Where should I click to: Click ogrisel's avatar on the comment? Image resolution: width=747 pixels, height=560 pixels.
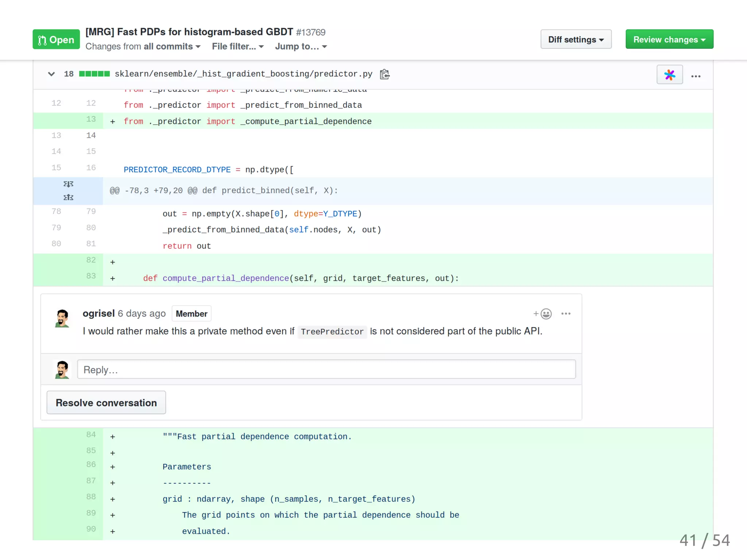pyautogui.click(x=62, y=318)
